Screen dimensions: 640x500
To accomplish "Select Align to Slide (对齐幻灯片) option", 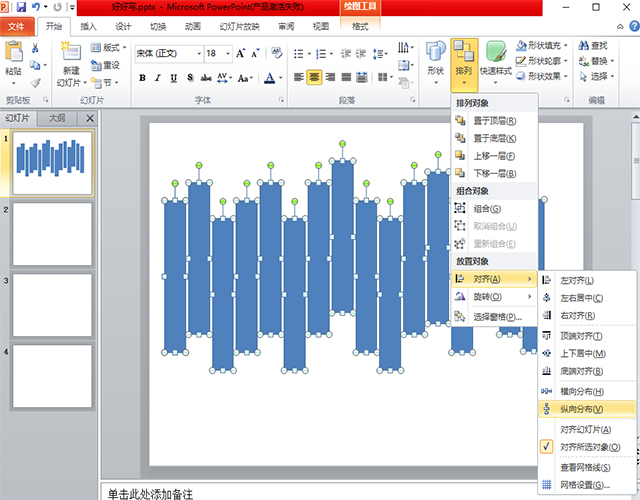I will [x=587, y=429].
